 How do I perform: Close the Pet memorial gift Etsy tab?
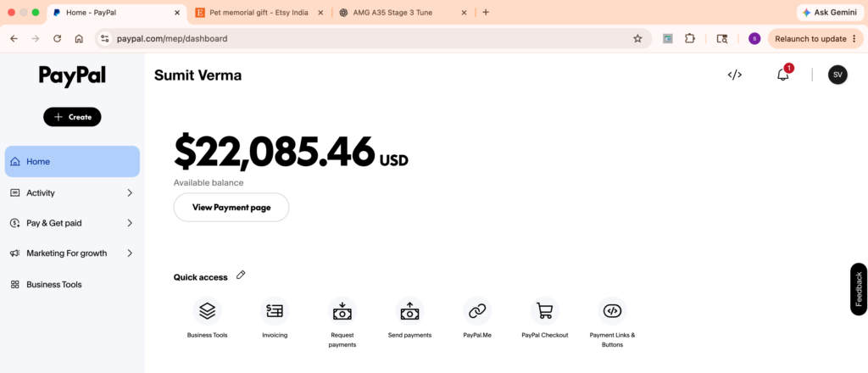coord(320,12)
